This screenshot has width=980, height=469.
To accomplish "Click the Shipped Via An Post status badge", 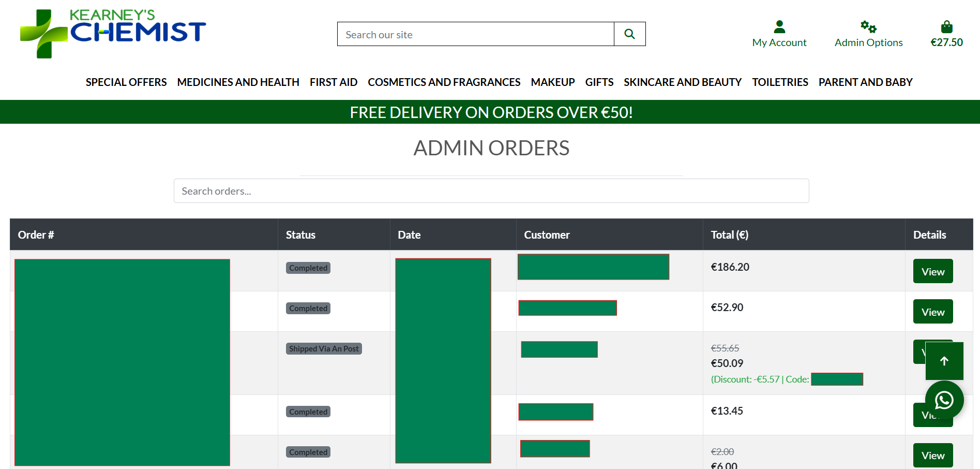I will (x=323, y=348).
